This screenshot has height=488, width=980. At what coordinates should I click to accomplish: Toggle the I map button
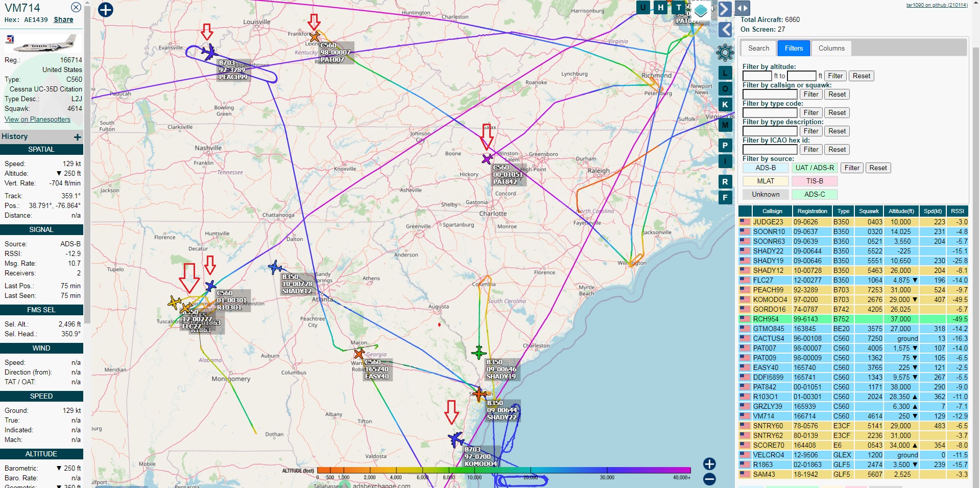[x=725, y=161]
